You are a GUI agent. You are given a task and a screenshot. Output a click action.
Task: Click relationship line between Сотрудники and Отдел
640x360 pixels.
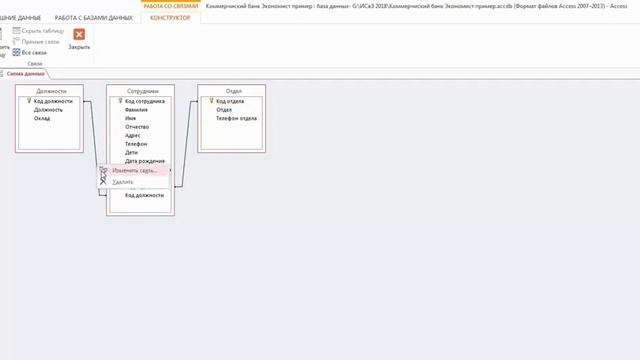pyautogui.click(x=186, y=144)
